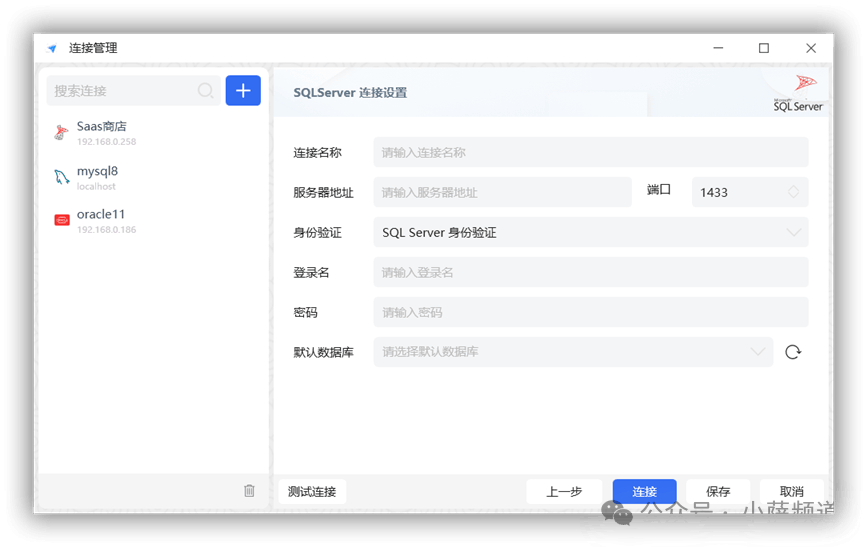Expand the 默认数据库 dropdown list
Image resolution: width=867 pixels, height=547 pixels.
572,352
